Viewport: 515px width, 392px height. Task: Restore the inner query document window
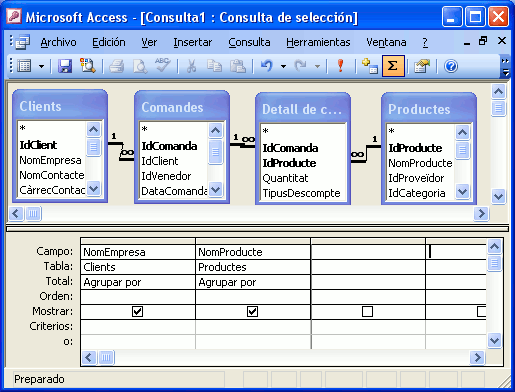click(483, 41)
